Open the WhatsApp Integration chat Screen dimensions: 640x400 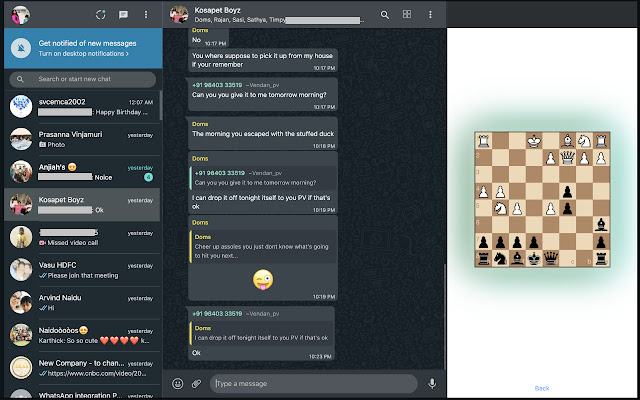tap(83, 392)
